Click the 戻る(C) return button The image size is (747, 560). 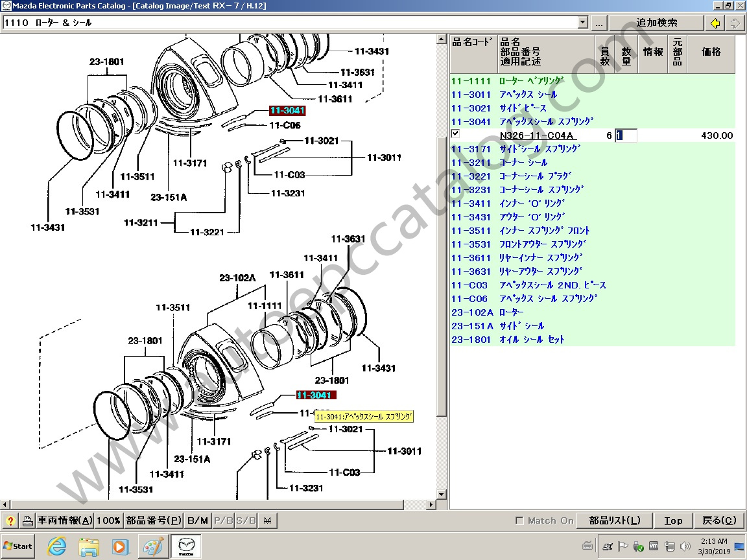coord(719,520)
